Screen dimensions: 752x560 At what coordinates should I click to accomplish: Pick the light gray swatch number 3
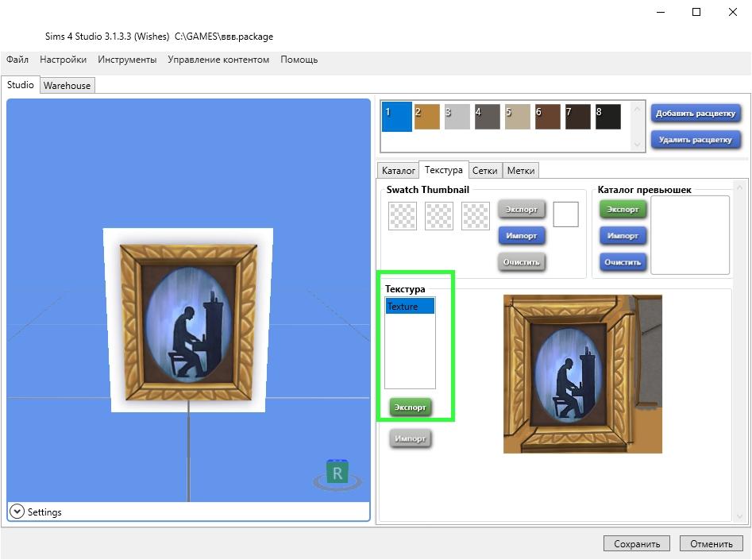[457, 117]
